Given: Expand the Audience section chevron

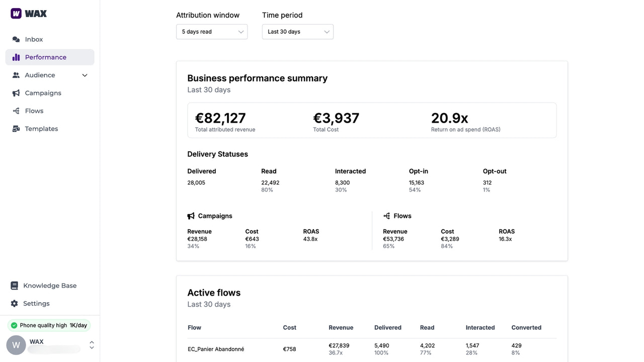Looking at the screenshot, I should tap(85, 75).
